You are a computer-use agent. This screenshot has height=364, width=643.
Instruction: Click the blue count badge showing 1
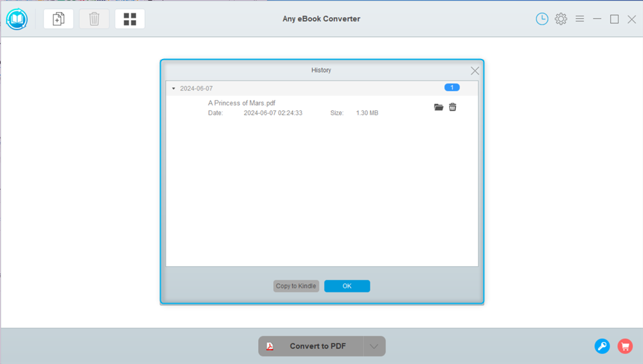[x=452, y=87]
